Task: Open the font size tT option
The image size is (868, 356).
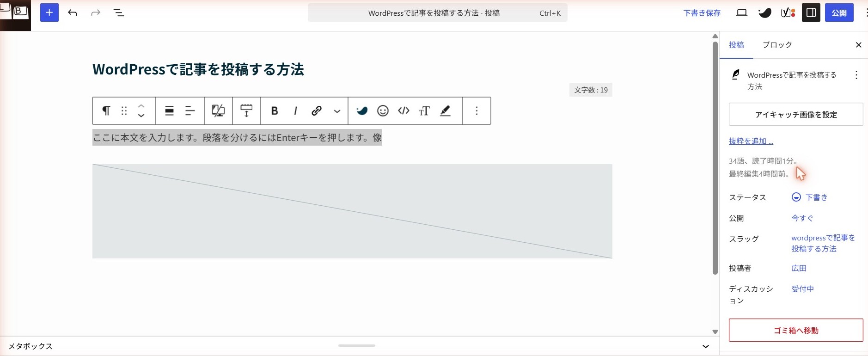Action: (424, 110)
